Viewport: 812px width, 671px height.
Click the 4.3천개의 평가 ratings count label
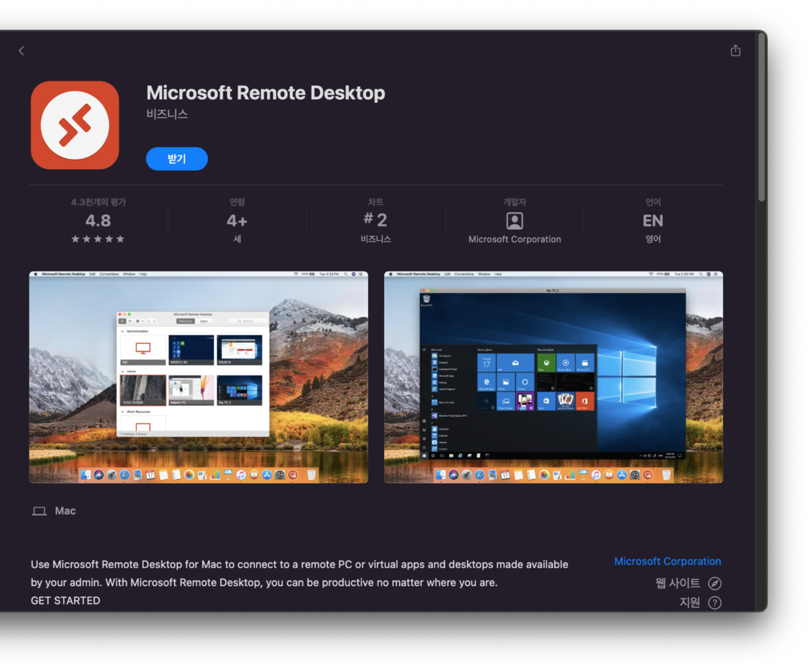(98, 202)
